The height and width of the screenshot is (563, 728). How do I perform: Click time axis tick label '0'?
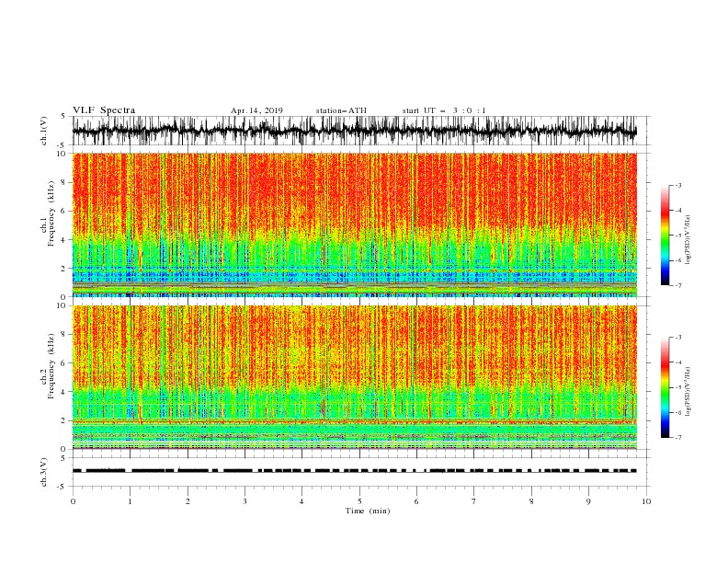73,501
